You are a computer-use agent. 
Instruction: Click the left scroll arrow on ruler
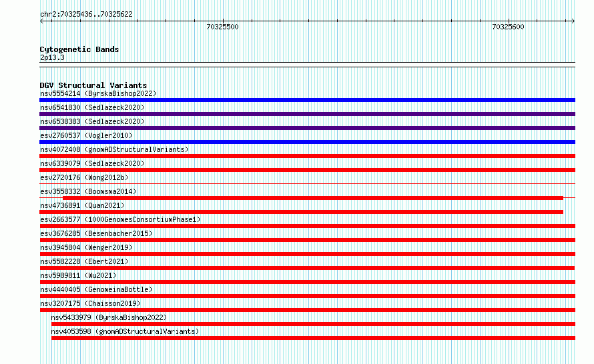pyautogui.click(x=41, y=21)
